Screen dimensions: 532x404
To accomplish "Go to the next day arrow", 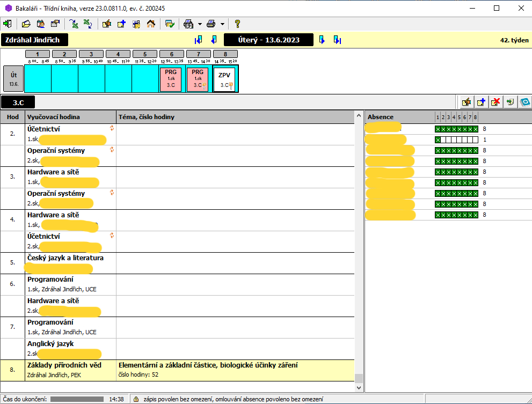I will 322,40.
